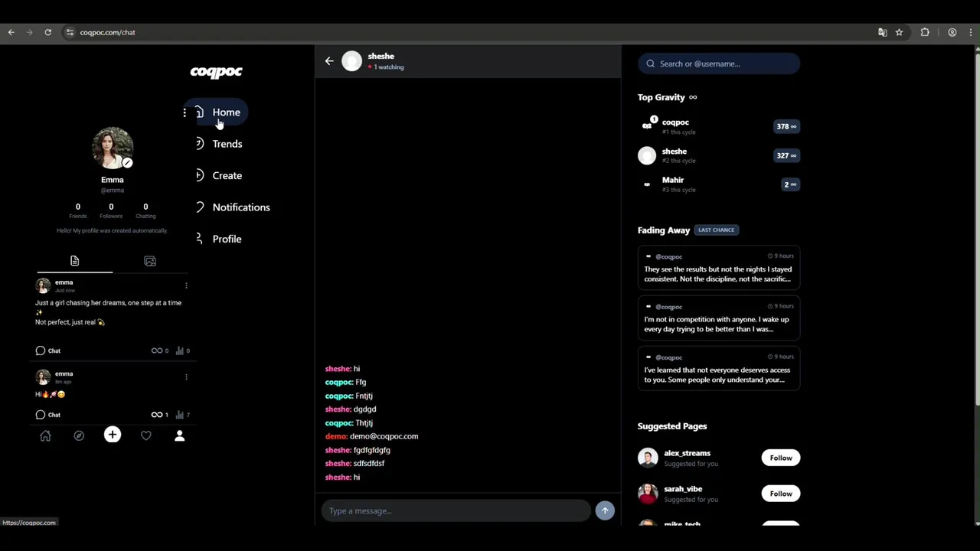Click the 327 gravity score badge
Screen dimensions: 980x551
786,155
